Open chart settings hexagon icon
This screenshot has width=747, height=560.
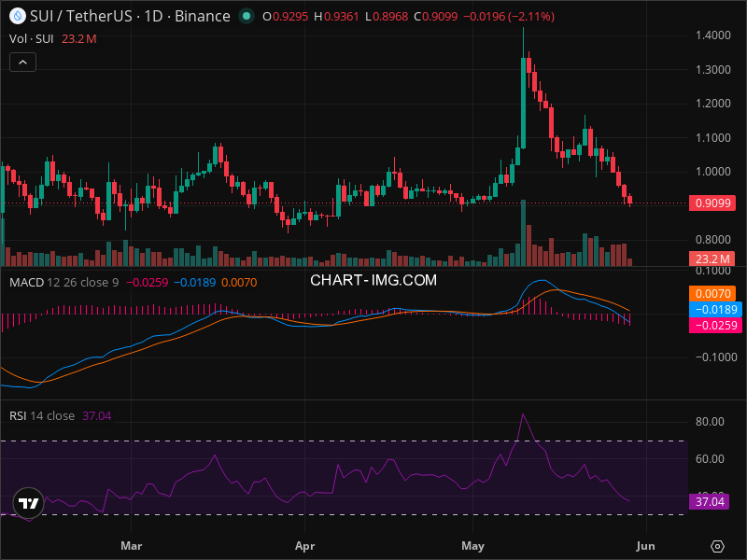[x=717, y=546]
